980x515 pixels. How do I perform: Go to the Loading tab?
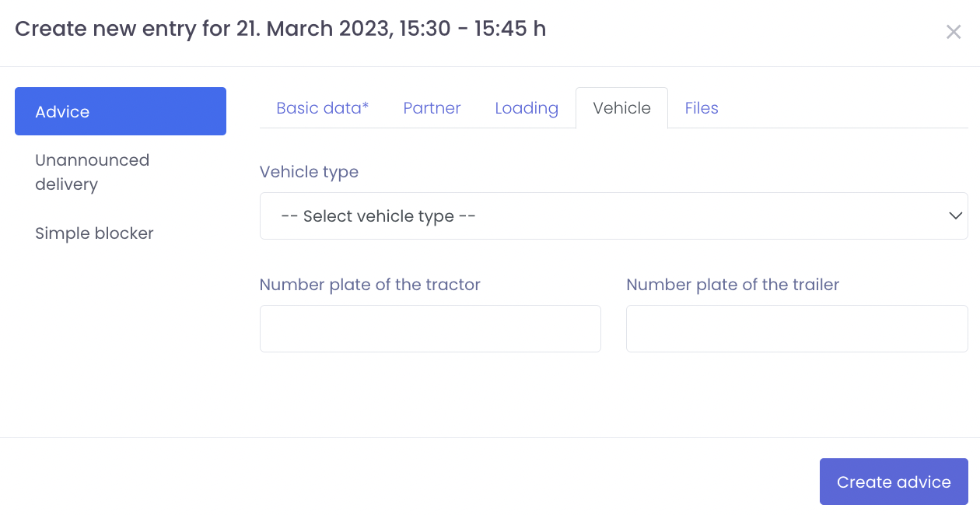coord(527,108)
